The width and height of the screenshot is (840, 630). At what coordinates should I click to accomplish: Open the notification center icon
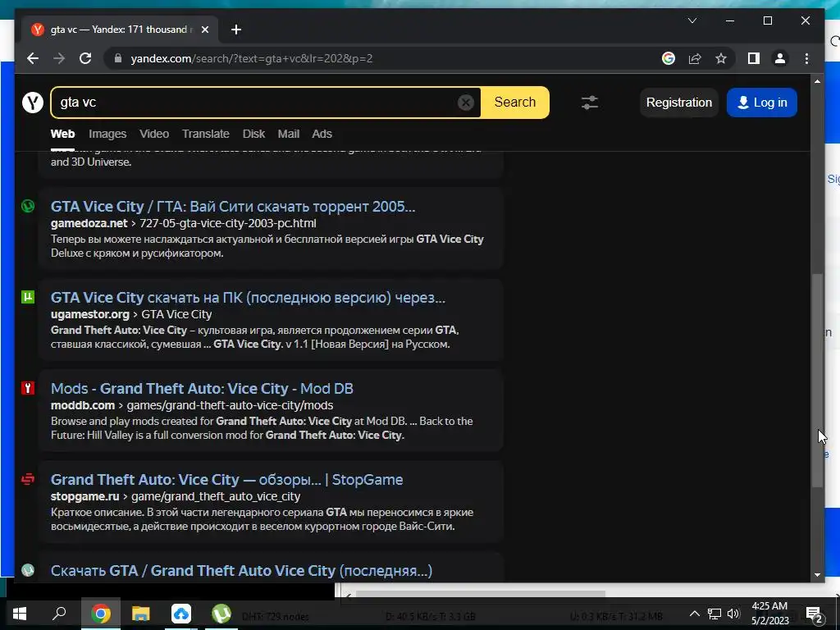click(815, 614)
